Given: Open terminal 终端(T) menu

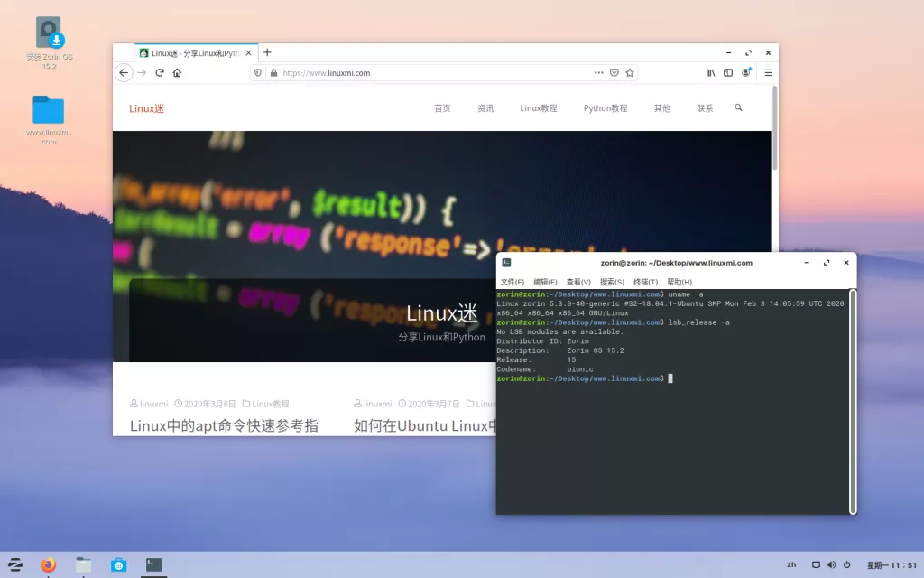Looking at the screenshot, I should [x=645, y=282].
